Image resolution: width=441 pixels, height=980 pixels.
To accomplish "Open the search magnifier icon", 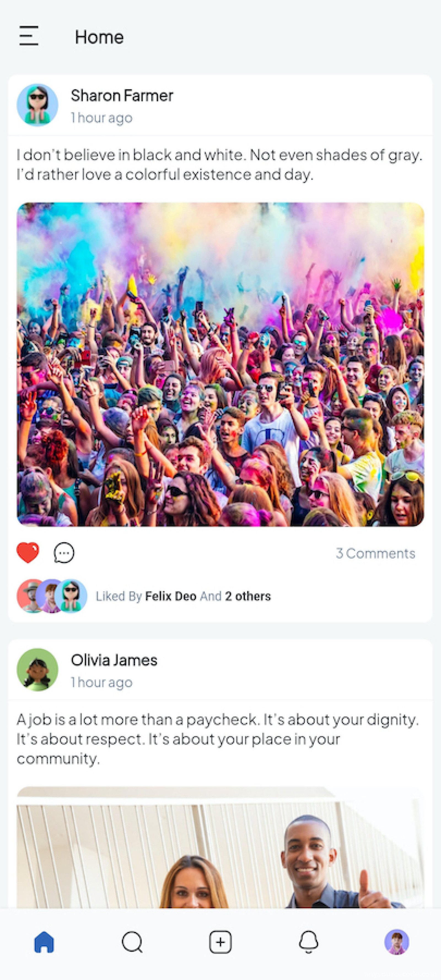I will coord(132,942).
